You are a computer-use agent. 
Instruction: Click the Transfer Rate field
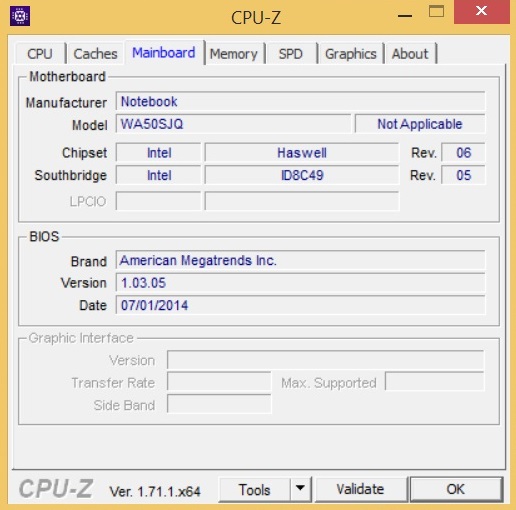click(219, 382)
